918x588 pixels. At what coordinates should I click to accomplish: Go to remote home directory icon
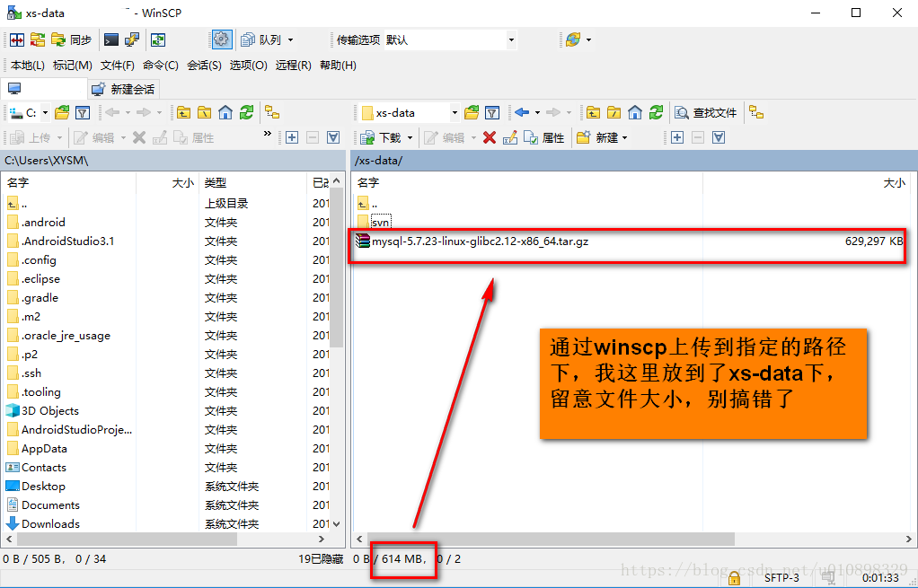635,112
